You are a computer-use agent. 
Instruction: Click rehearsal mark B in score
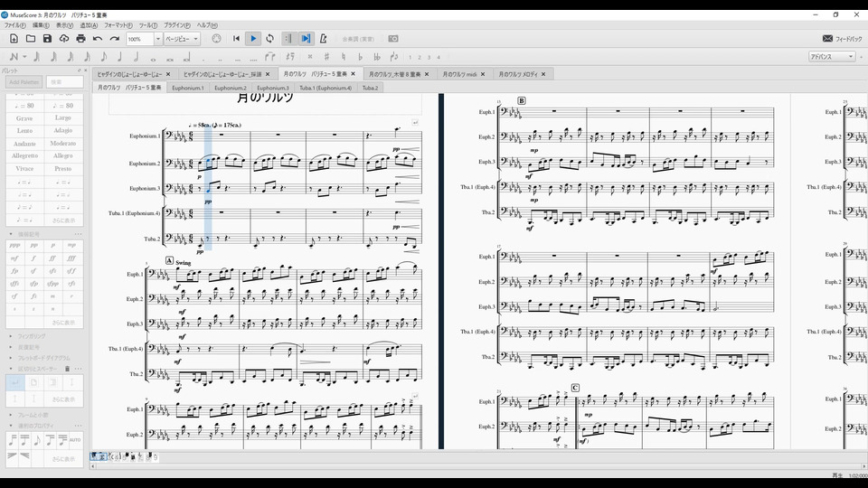pyautogui.click(x=522, y=100)
